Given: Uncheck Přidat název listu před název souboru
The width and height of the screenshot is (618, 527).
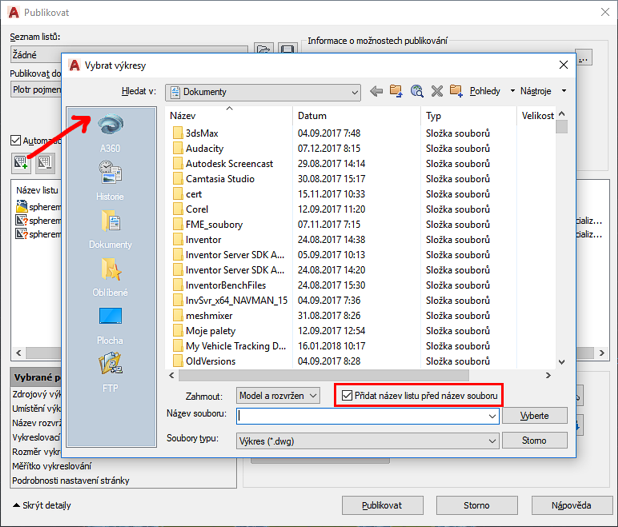Looking at the screenshot, I should (347, 396).
